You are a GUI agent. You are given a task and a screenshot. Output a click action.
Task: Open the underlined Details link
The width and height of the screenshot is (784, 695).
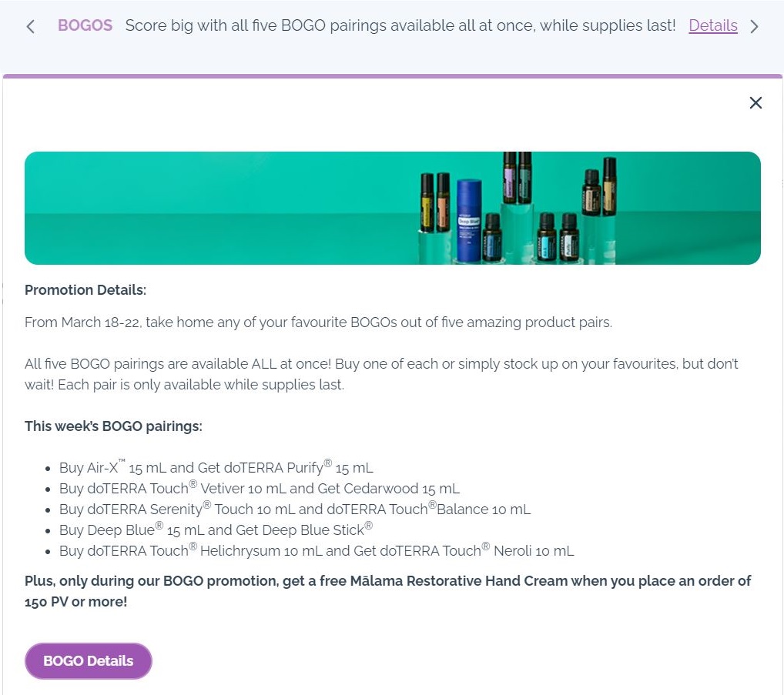point(712,25)
